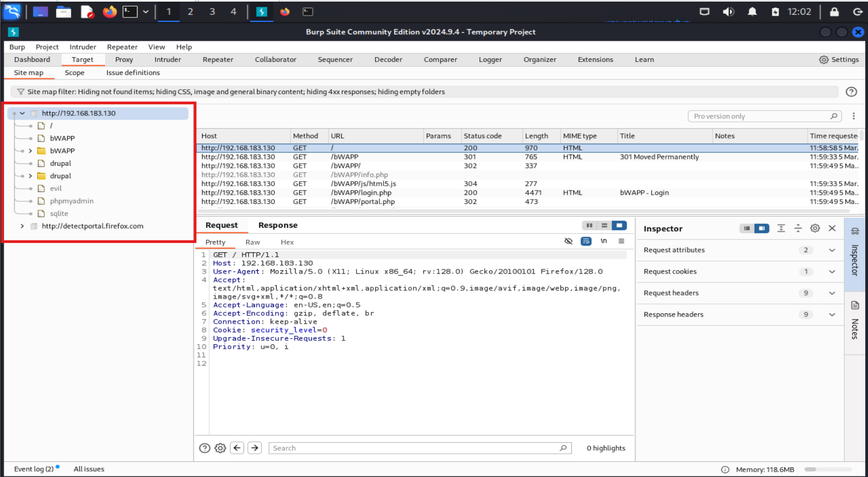Screen dimensions: 868x477
Task: Click Inspector collapse all sections icon
Action: (x=798, y=228)
